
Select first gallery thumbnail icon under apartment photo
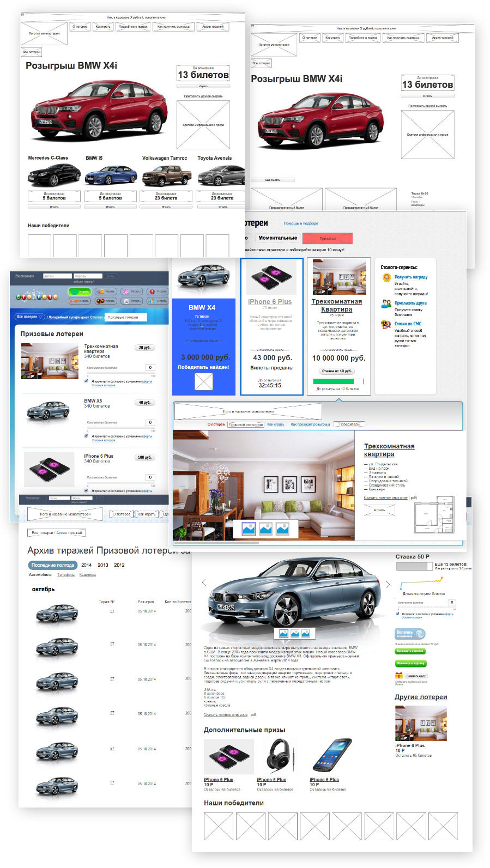click(x=249, y=528)
